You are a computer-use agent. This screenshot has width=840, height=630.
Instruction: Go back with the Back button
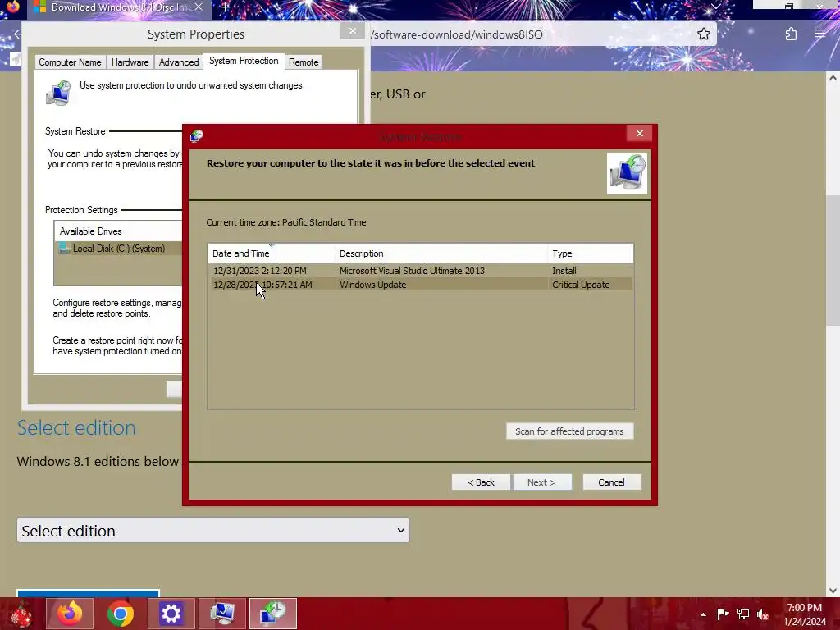[481, 482]
